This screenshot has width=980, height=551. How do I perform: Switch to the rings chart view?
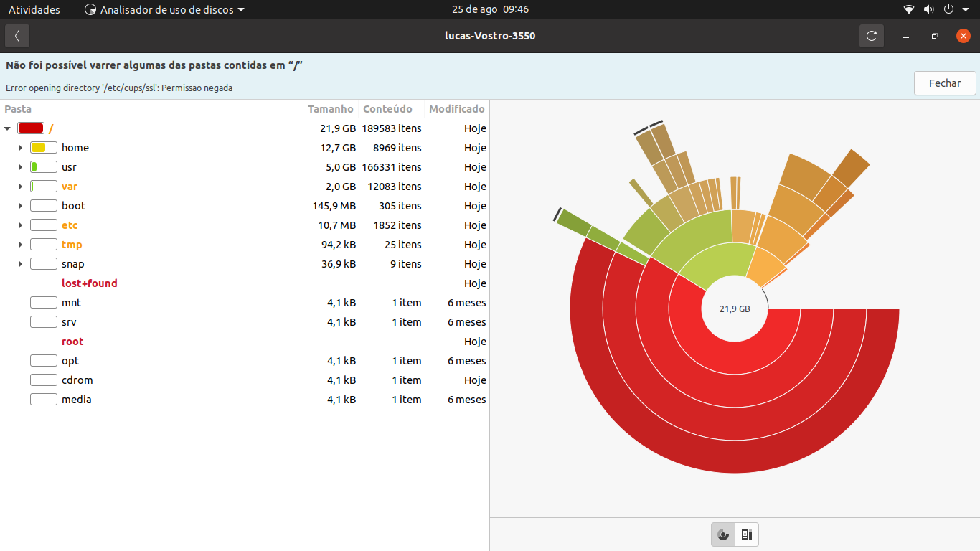click(723, 534)
